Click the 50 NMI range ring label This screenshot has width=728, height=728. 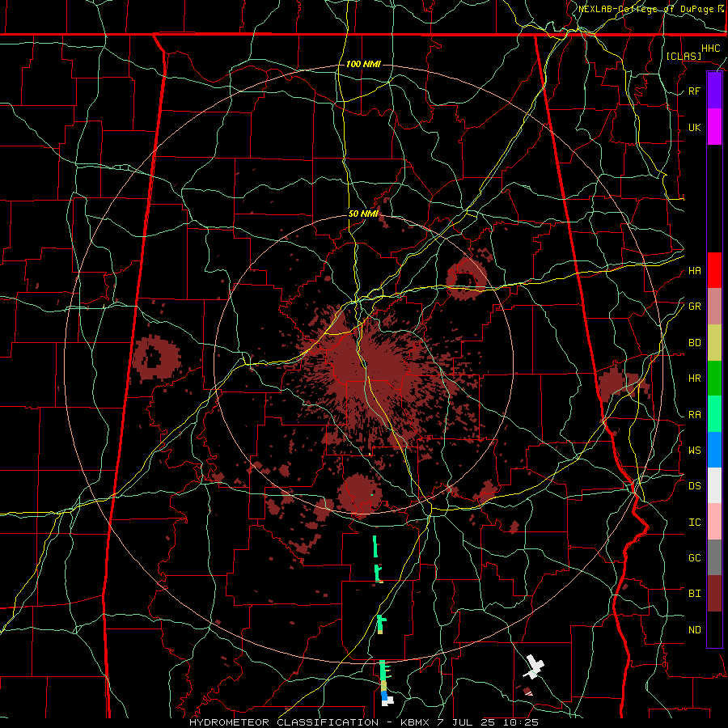(x=363, y=214)
